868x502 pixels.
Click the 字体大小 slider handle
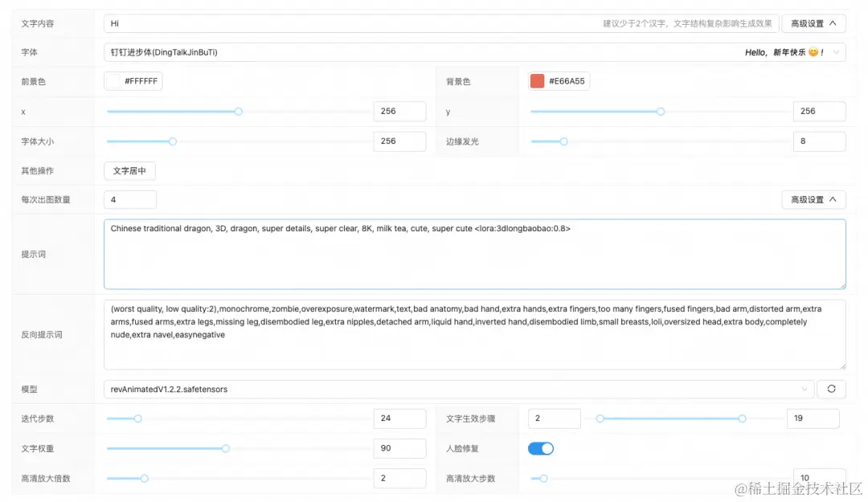[x=172, y=141]
